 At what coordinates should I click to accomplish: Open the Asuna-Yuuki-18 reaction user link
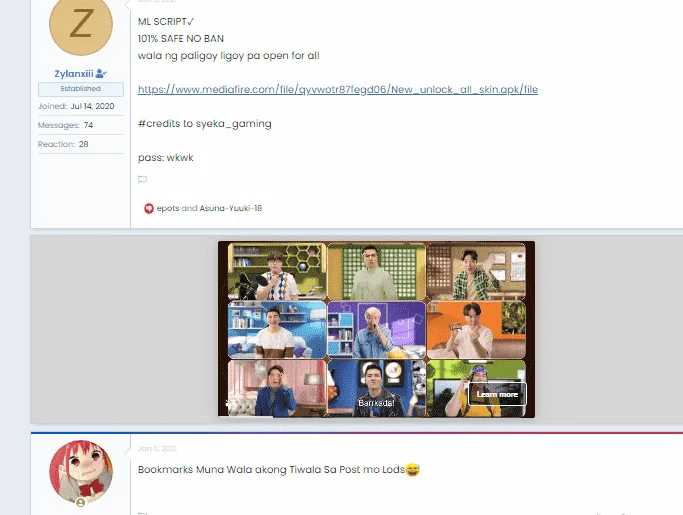(x=230, y=208)
